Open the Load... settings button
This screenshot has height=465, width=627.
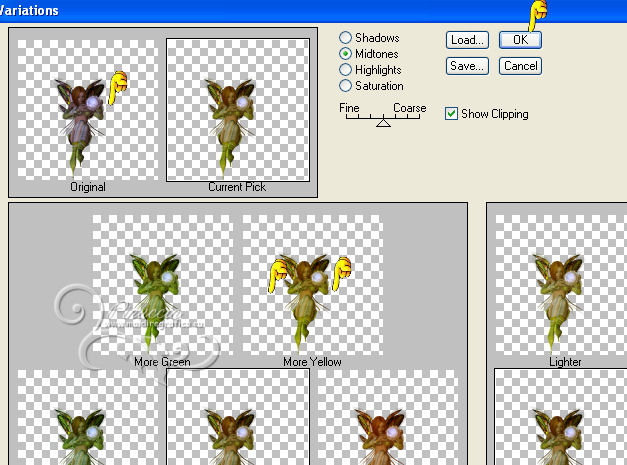coord(467,40)
